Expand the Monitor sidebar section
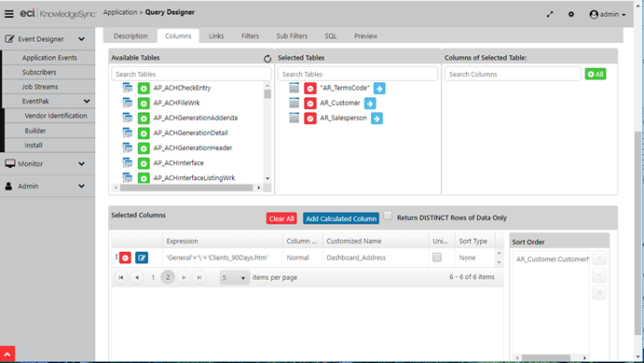The image size is (644, 363). coord(81,163)
